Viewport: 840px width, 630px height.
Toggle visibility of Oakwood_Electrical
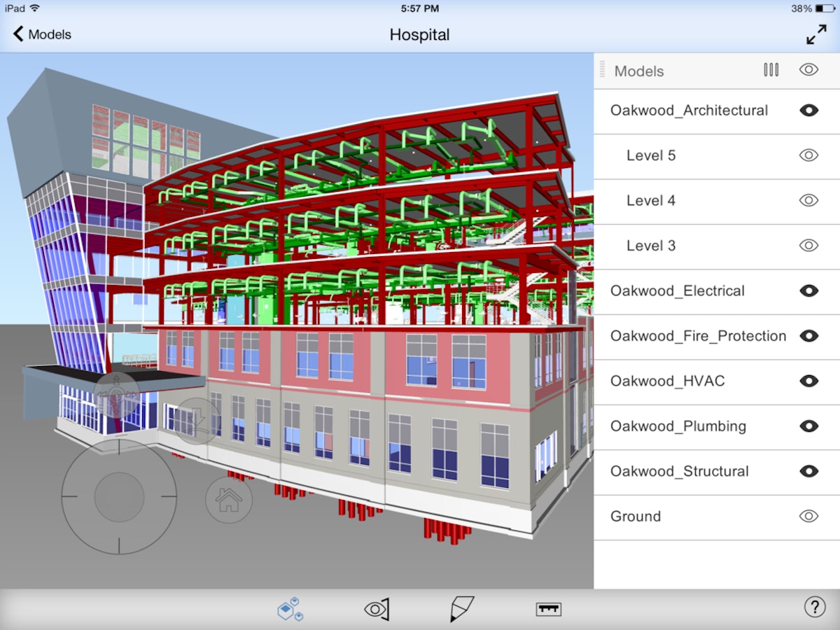pos(808,290)
